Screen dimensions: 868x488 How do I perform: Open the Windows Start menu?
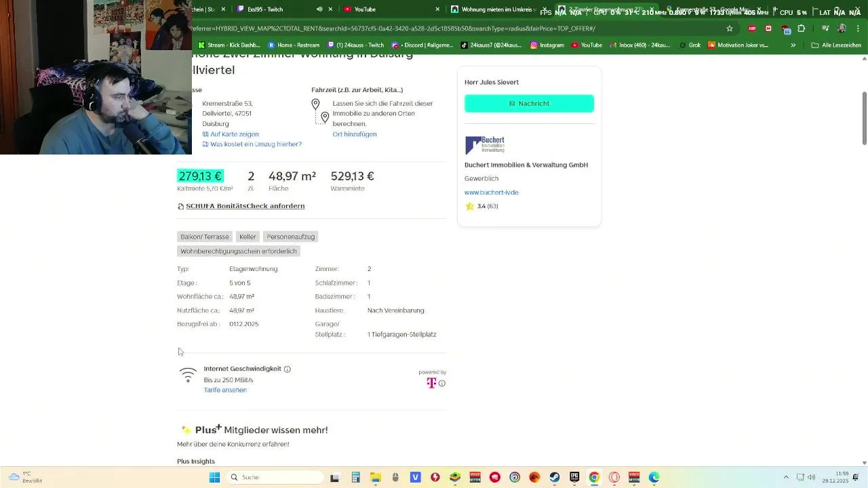click(214, 477)
